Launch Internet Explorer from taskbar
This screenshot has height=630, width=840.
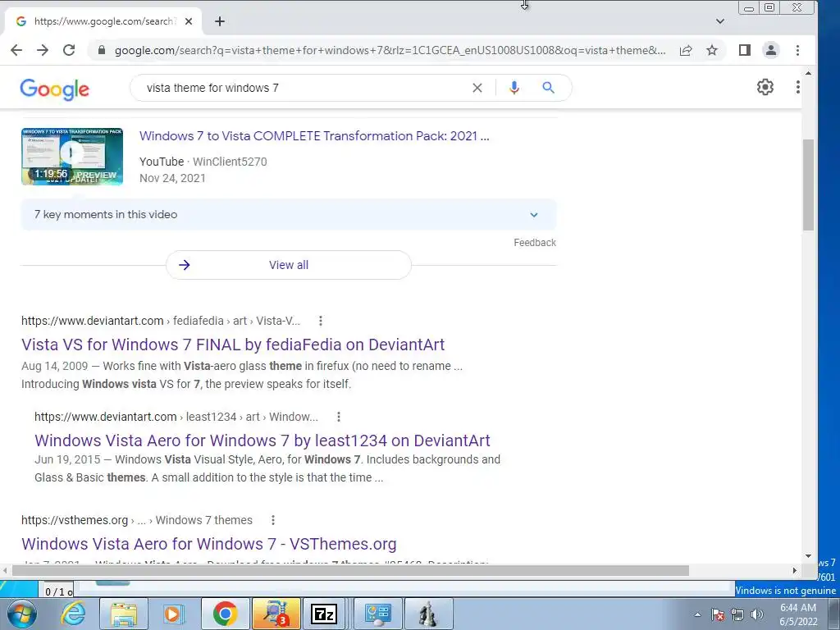point(73,614)
